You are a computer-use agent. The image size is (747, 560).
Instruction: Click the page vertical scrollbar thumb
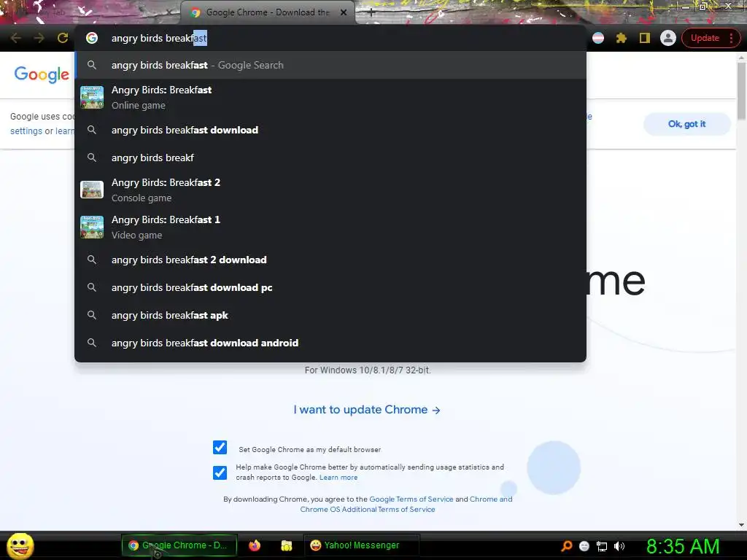click(x=741, y=91)
